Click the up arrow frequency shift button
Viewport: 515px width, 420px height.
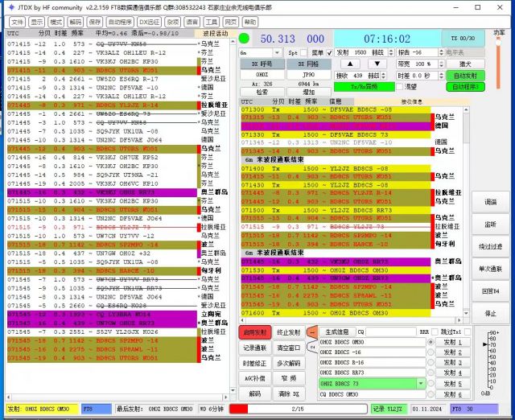[x=350, y=64]
